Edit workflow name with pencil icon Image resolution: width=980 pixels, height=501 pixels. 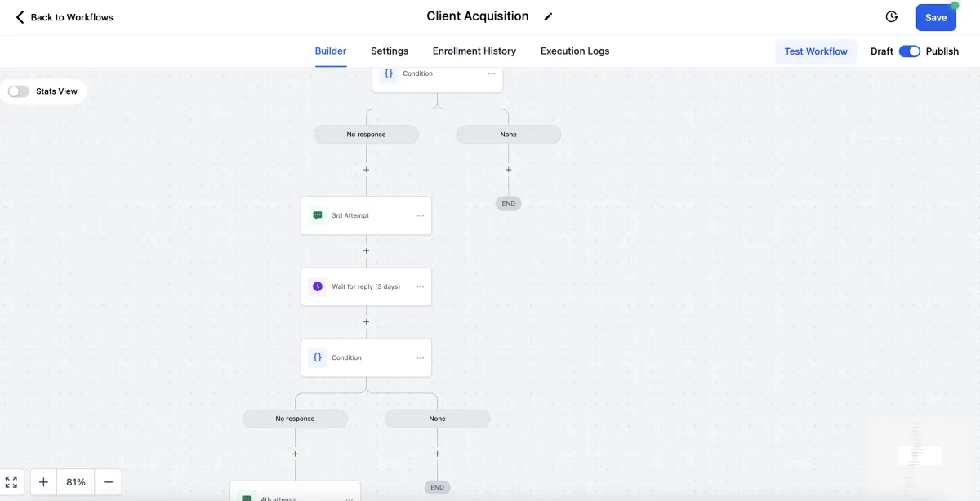549,17
